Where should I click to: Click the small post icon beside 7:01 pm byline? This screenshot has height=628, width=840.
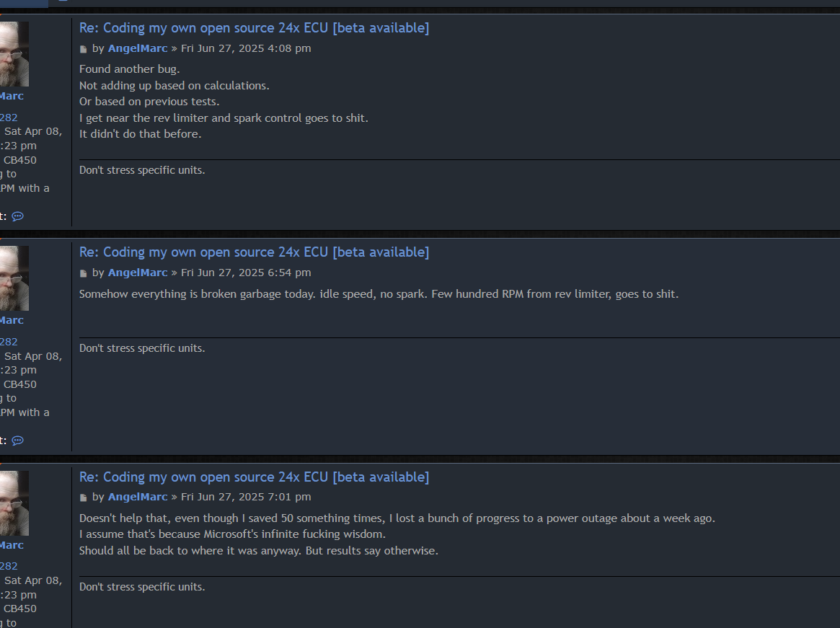coord(84,497)
